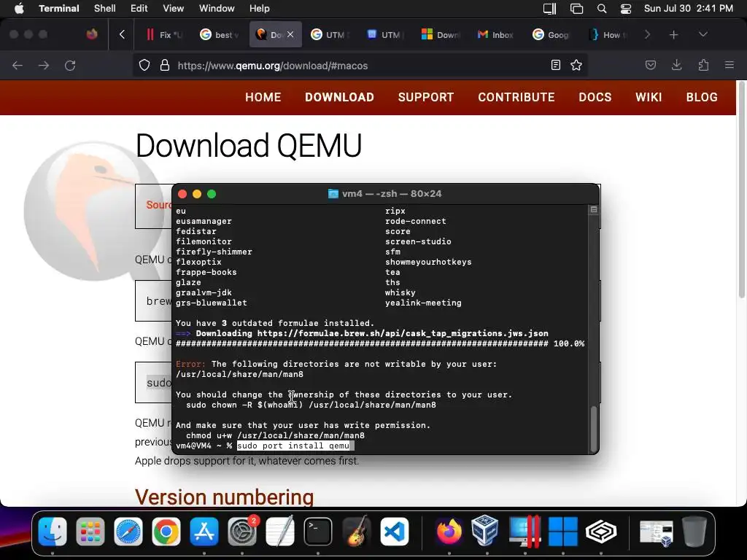The height and width of the screenshot is (560, 747).
Task: Open the Terminal app menu
Action: pos(58,9)
